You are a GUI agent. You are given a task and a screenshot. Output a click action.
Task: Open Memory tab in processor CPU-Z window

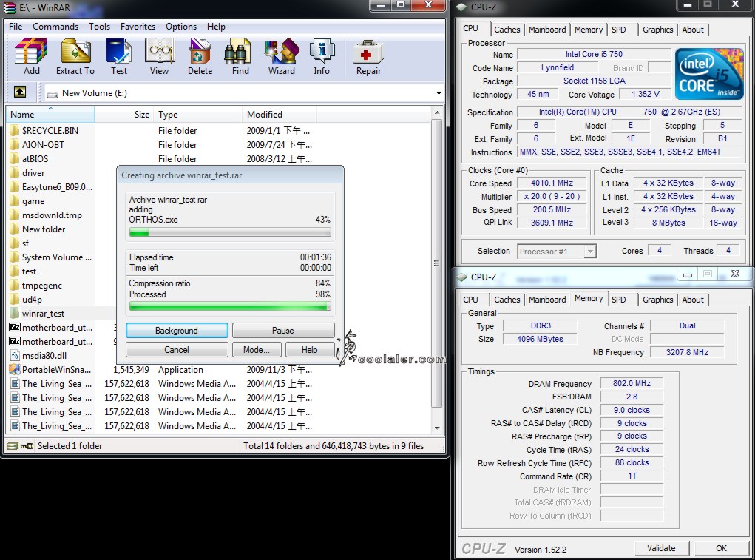click(589, 30)
